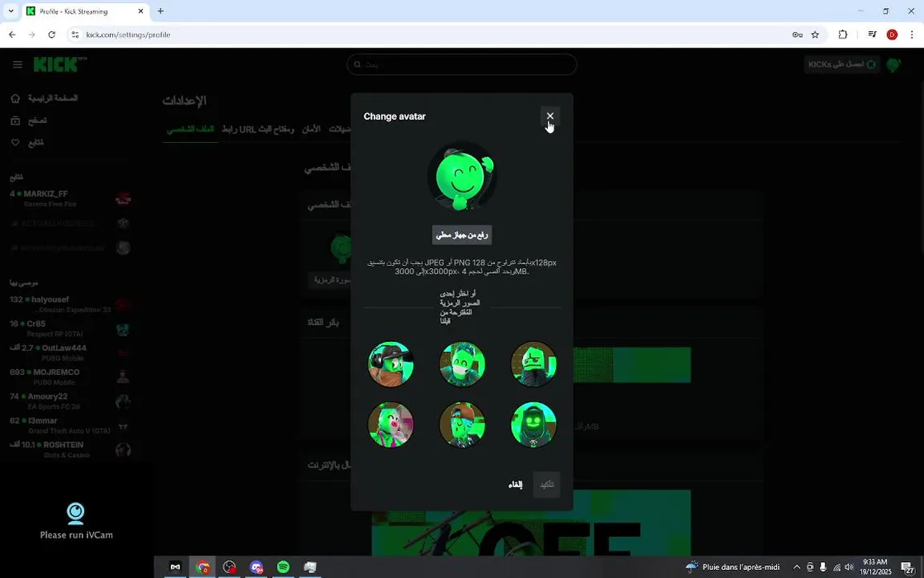This screenshot has width=924, height=578.
Task: Open ROSHTEIN recommended channel
Action: [70, 450]
